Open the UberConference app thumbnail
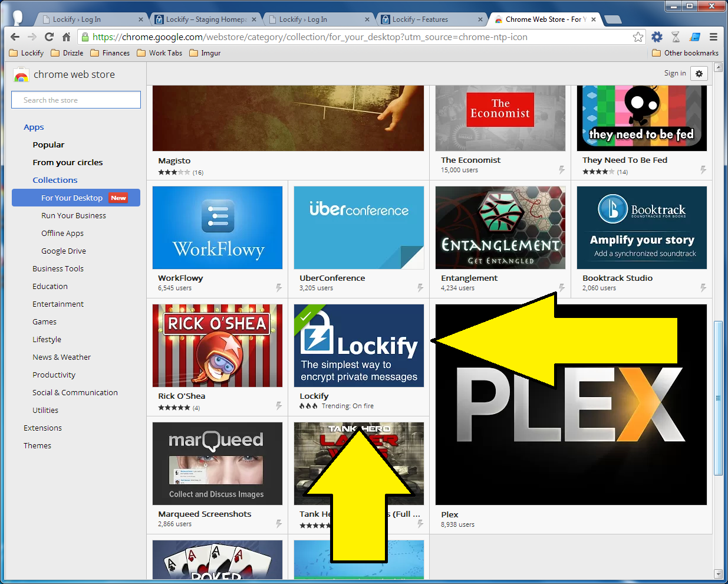The image size is (728, 584). pos(359,228)
